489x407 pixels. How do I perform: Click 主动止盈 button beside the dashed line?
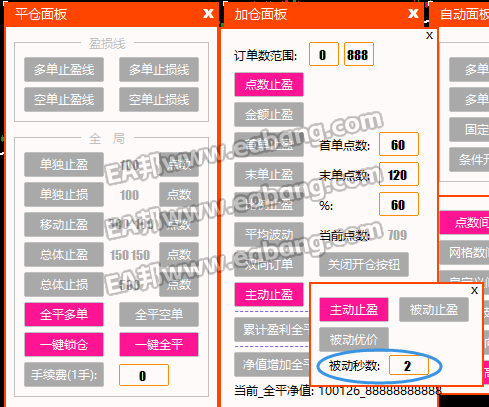click(x=269, y=294)
